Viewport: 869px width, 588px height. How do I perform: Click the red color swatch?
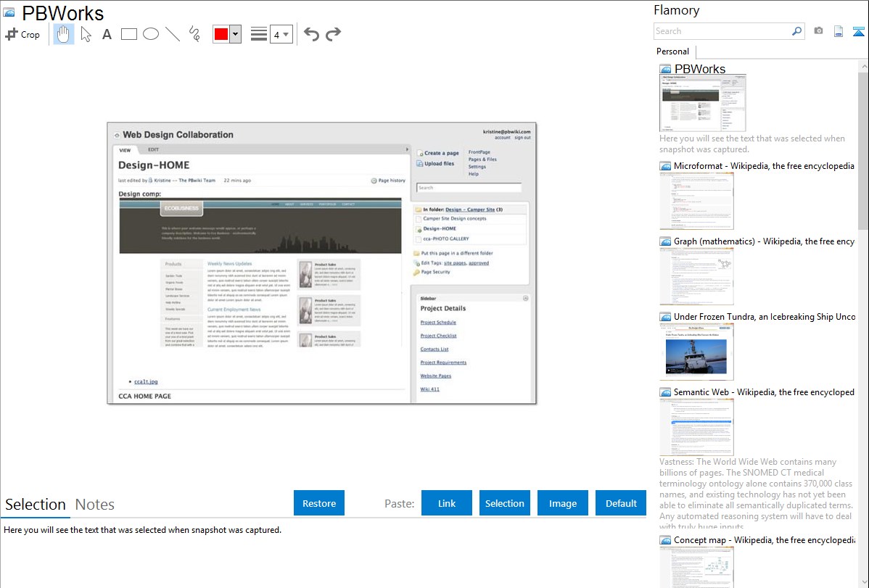pyautogui.click(x=221, y=34)
